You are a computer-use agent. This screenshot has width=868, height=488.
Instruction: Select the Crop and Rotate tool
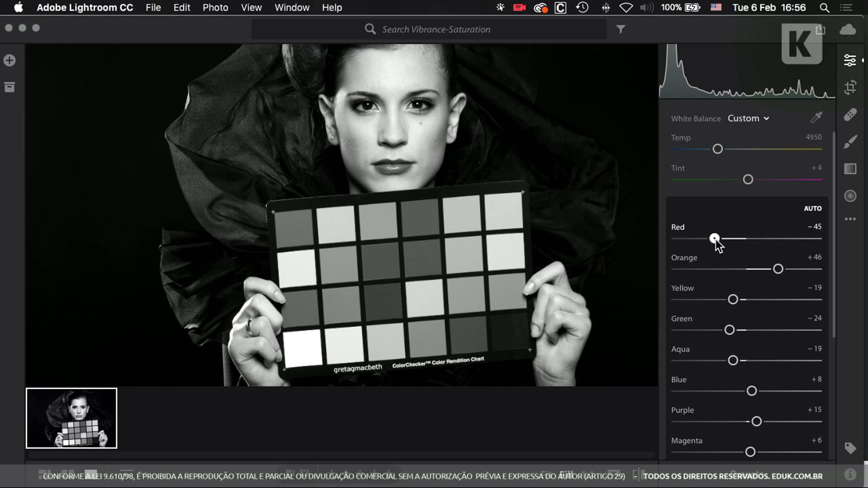click(x=850, y=87)
